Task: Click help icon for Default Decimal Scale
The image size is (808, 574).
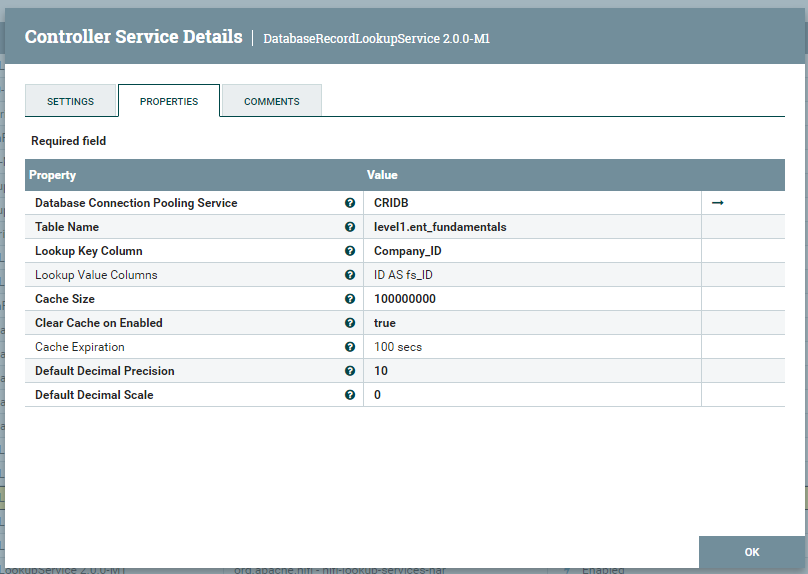Action: tap(350, 395)
